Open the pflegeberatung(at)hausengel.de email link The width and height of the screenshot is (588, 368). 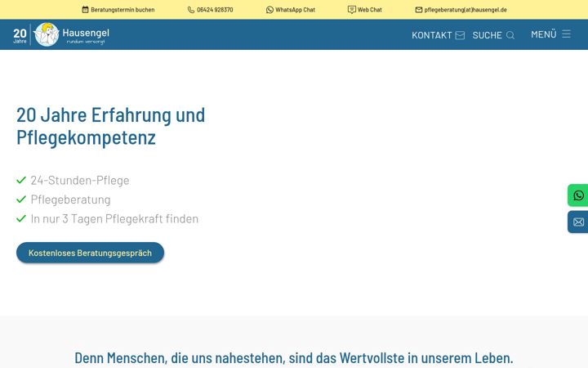tap(465, 10)
